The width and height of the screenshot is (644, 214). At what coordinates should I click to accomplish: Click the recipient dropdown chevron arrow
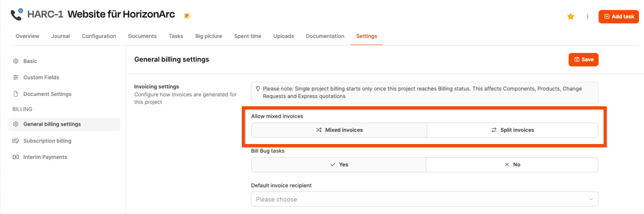tap(591, 199)
